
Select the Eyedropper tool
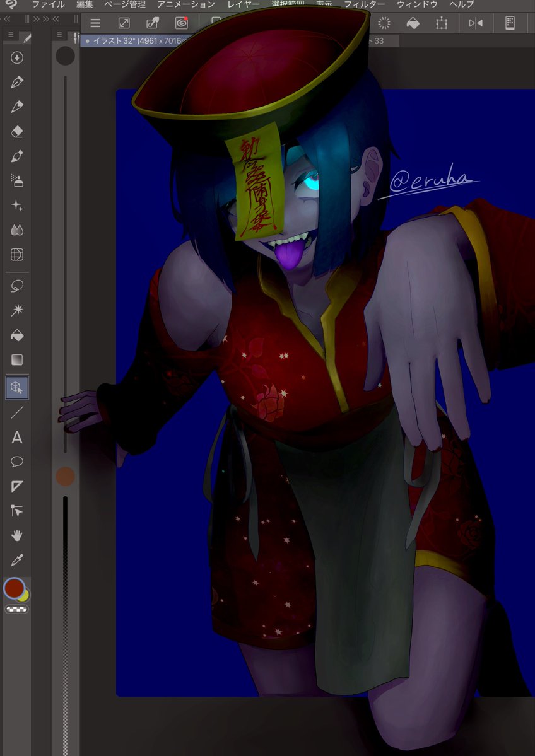tap(17, 561)
